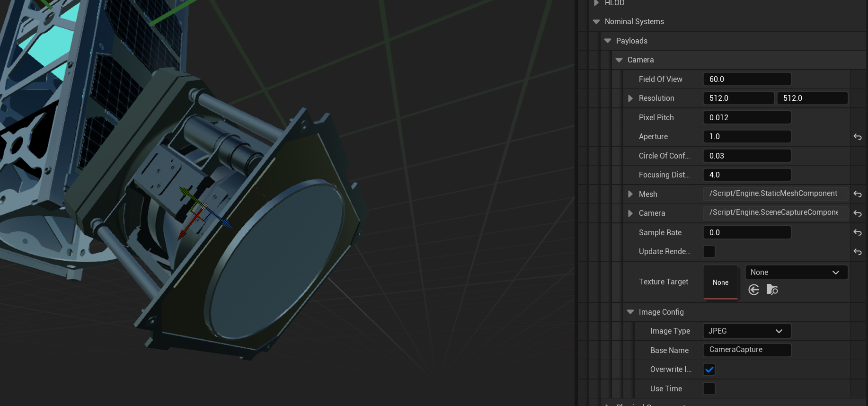Reset Sample Rate to default
The image size is (868, 406).
pyautogui.click(x=857, y=232)
